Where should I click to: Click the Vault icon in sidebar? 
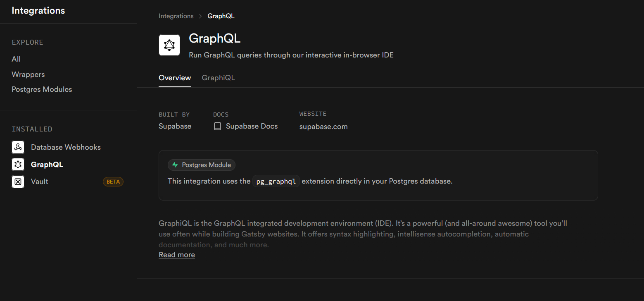click(x=18, y=182)
